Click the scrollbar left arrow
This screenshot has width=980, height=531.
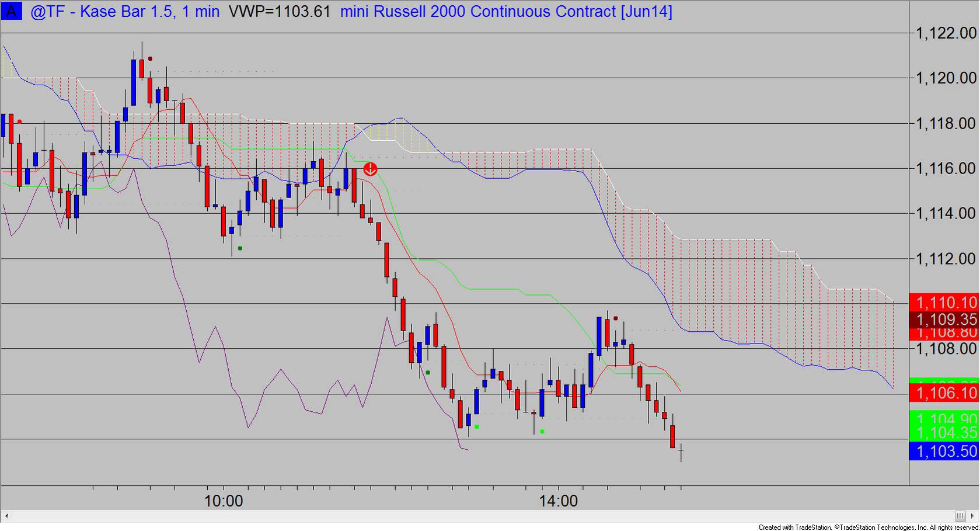7,516
